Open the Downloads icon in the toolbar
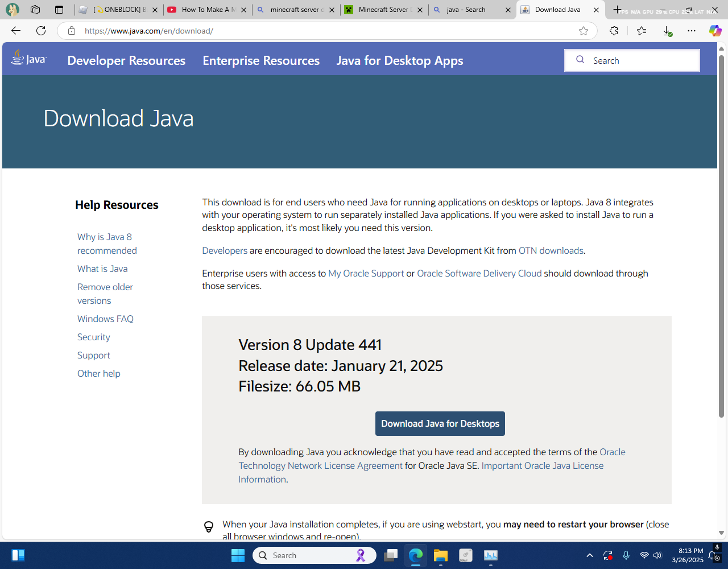Screen dimensions: 728x569 coord(668,31)
